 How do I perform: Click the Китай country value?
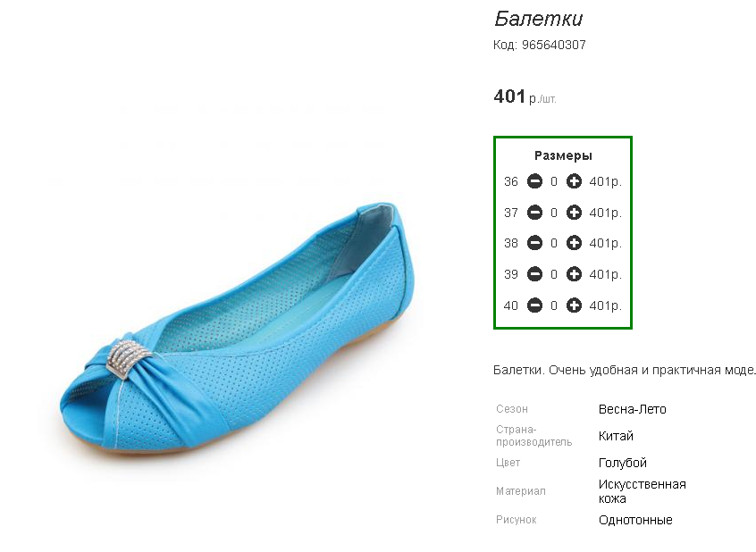pyautogui.click(x=616, y=436)
